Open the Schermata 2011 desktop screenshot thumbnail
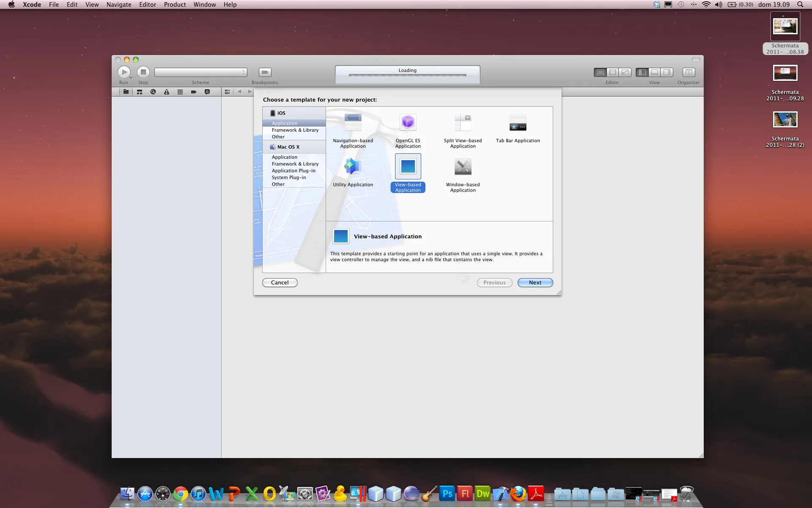This screenshot has height=508, width=812. [x=785, y=26]
